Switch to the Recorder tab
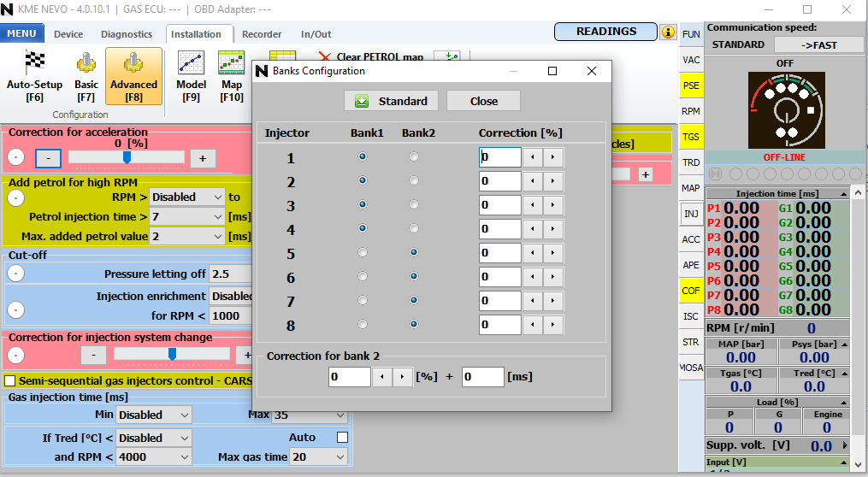This screenshot has height=477, width=868. [262, 33]
